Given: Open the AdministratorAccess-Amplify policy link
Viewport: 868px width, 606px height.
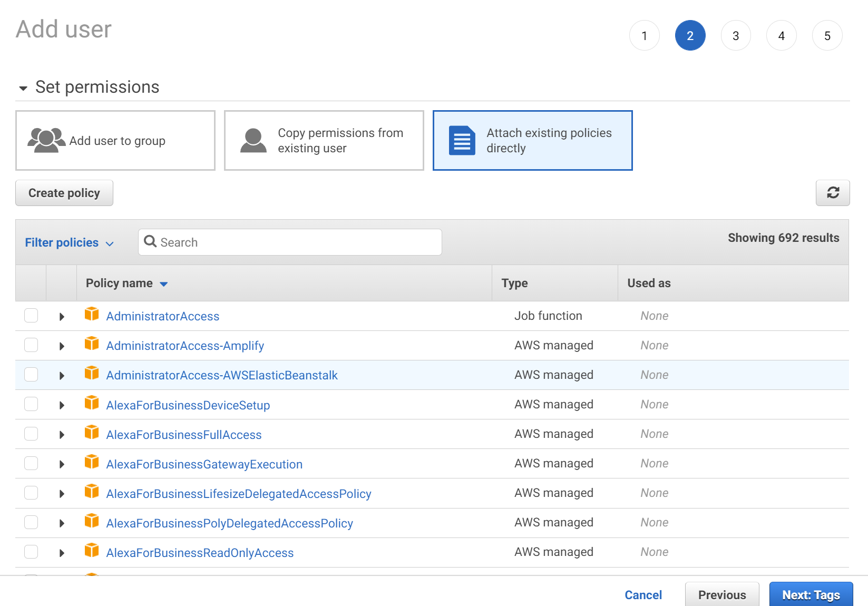Looking at the screenshot, I should click(x=185, y=346).
